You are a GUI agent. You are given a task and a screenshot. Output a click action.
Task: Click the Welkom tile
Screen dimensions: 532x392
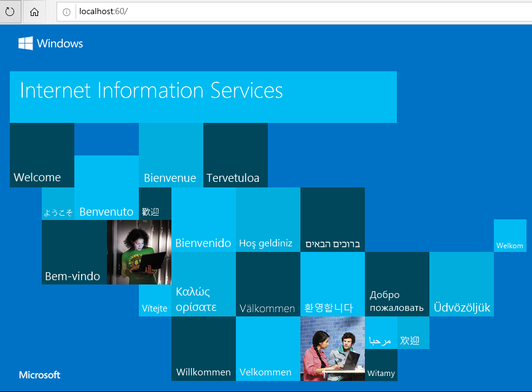pyautogui.click(x=510, y=235)
